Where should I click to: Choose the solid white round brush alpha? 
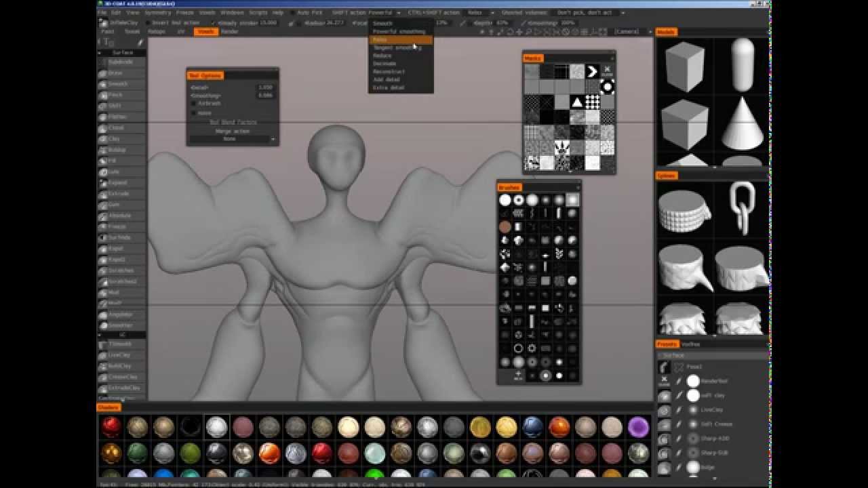[505, 200]
